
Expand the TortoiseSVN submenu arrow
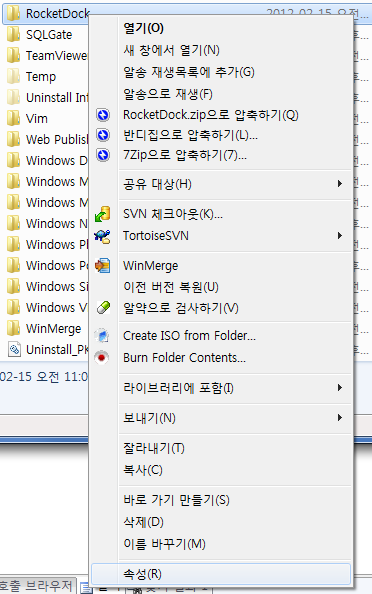340,236
